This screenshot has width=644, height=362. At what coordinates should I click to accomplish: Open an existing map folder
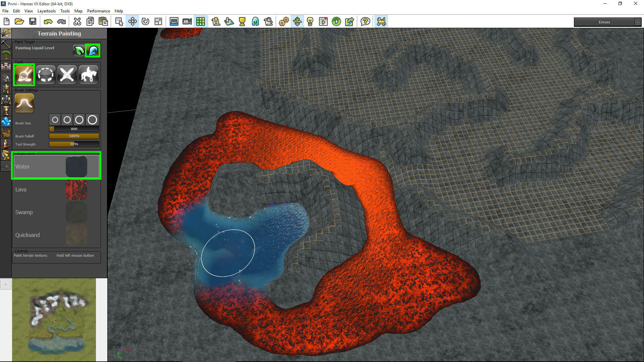(x=19, y=22)
